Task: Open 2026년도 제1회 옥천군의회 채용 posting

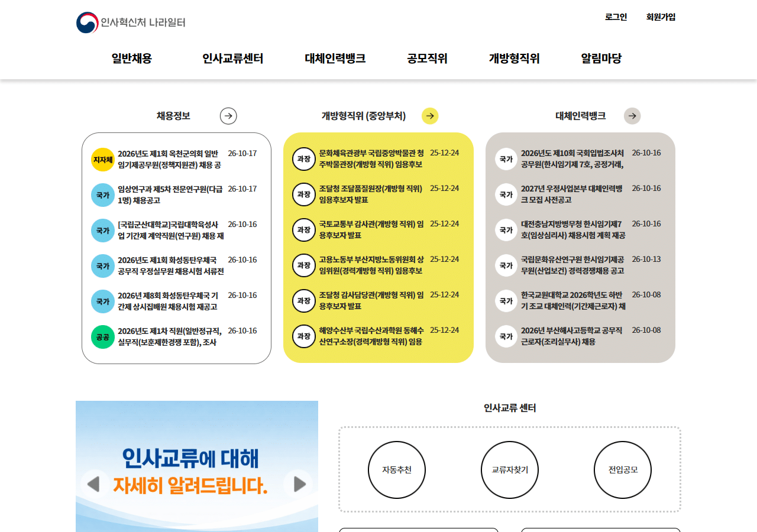Action: tap(170, 159)
